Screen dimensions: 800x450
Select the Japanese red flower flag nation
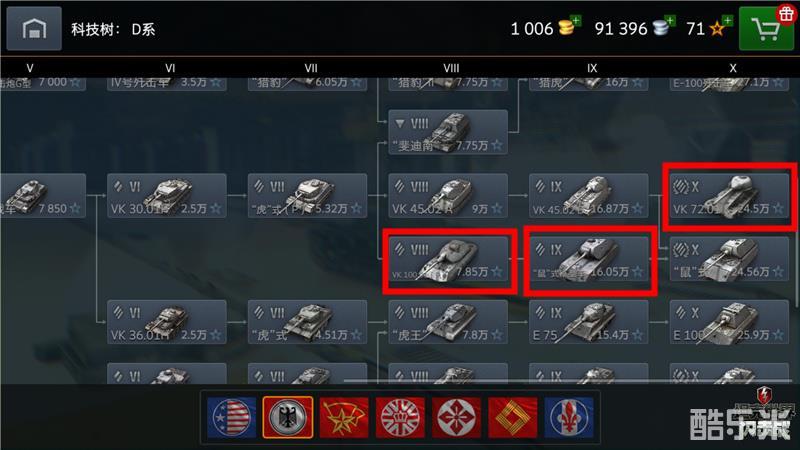tap(456, 417)
